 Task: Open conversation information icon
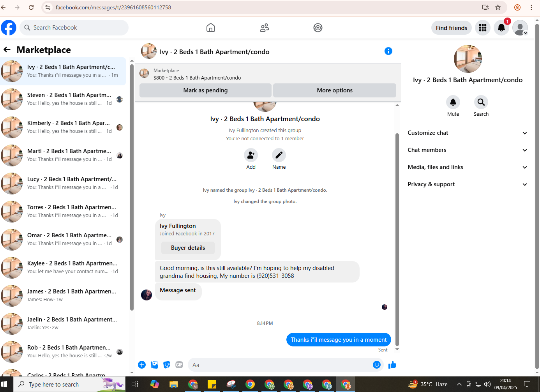(x=388, y=51)
